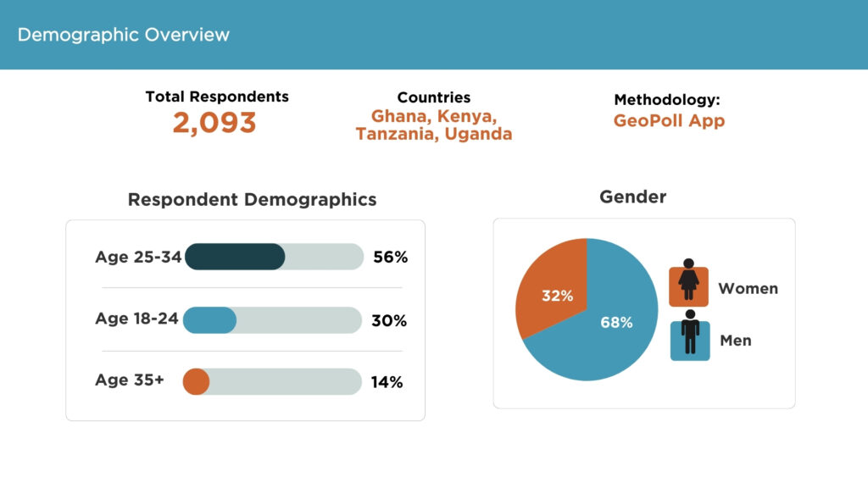The height and width of the screenshot is (488, 868).
Task: Click the 56% value label
Action: (390, 257)
